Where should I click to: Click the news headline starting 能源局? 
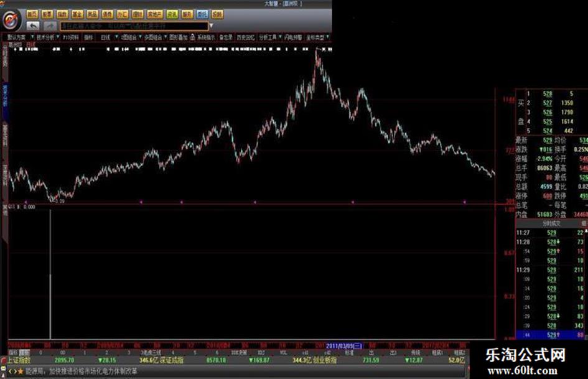[82, 372]
